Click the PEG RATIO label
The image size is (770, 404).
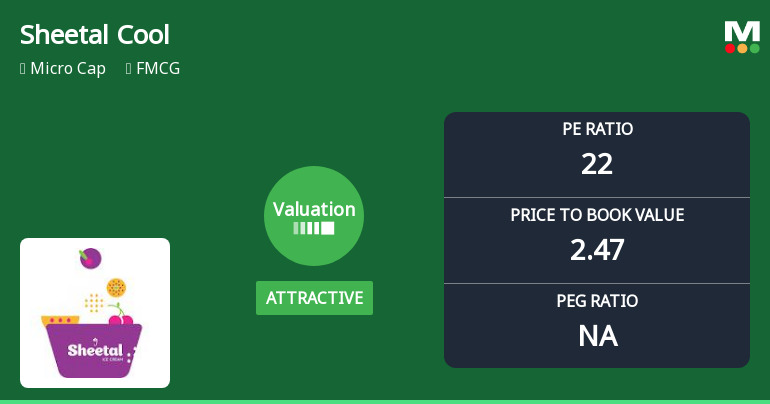coord(597,301)
